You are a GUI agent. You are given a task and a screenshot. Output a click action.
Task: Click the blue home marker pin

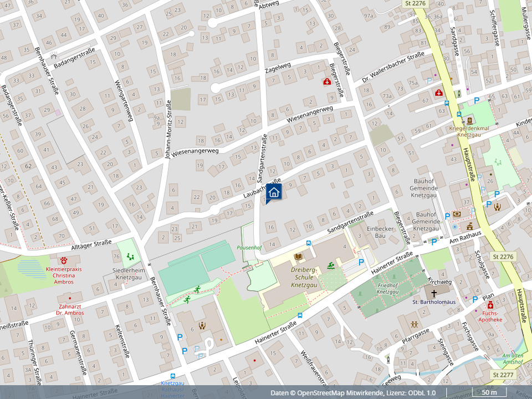[x=274, y=192]
